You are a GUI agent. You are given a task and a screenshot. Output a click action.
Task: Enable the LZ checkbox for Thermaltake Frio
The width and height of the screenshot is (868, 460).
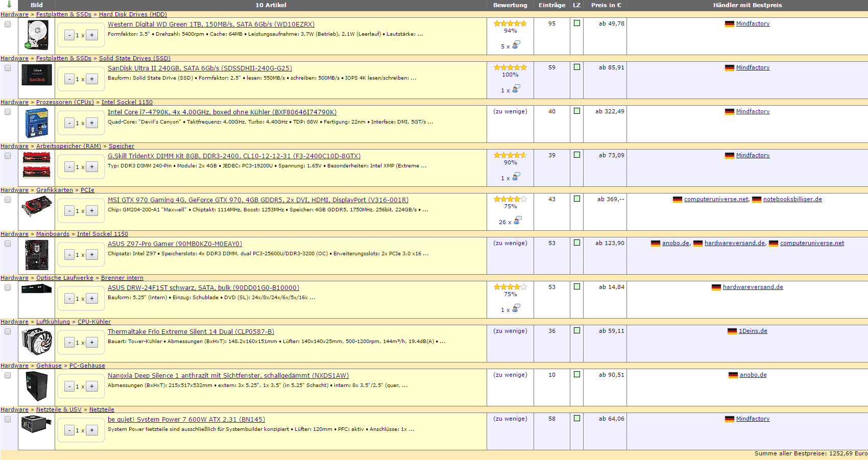coord(577,330)
